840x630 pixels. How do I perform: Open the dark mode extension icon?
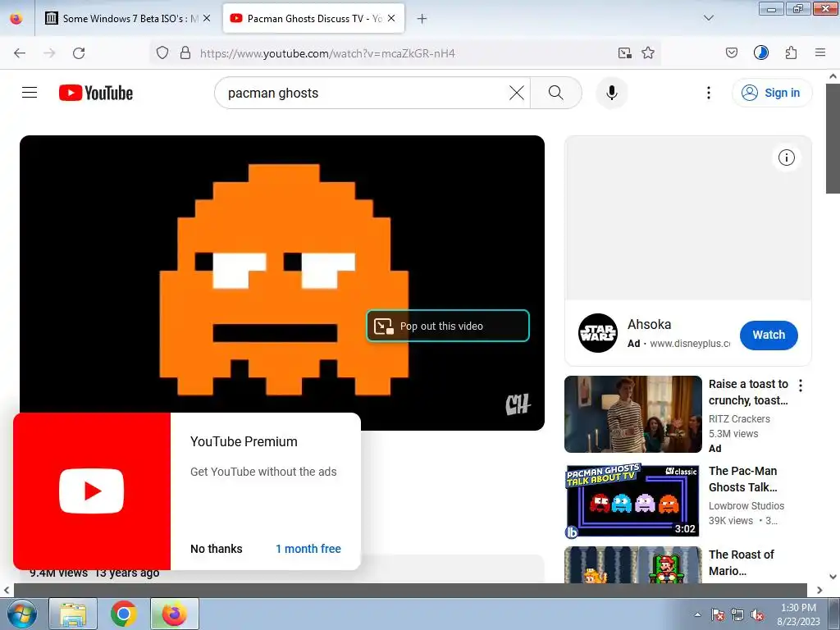point(760,53)
